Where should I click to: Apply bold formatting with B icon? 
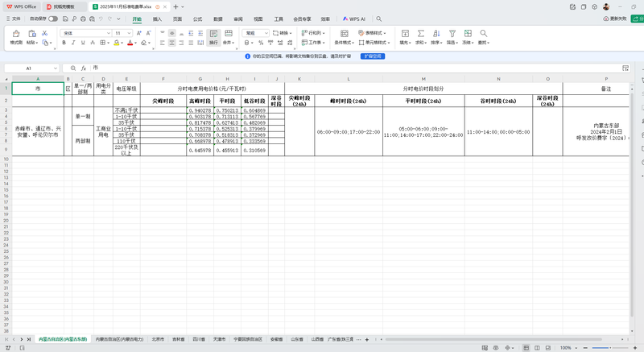pos(64,43)
